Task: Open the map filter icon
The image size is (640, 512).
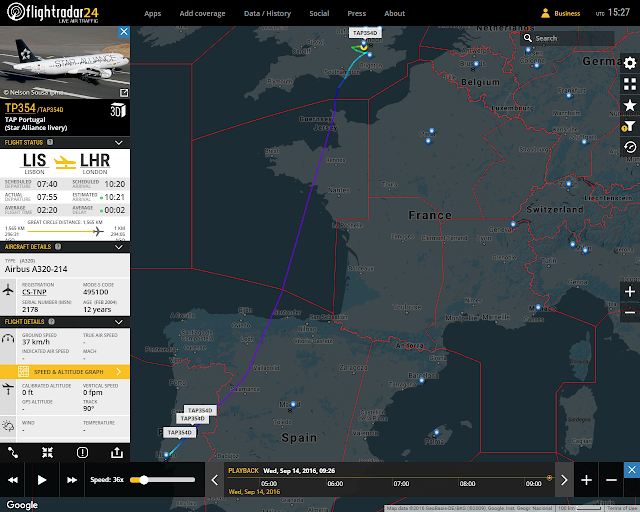Action: click(630, 126)
